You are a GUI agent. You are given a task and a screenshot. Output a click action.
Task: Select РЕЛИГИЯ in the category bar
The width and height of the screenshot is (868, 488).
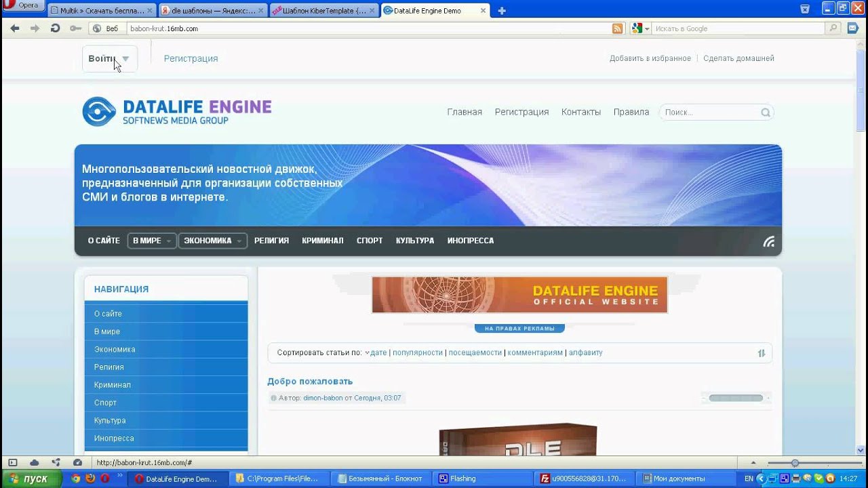(271, 241)
